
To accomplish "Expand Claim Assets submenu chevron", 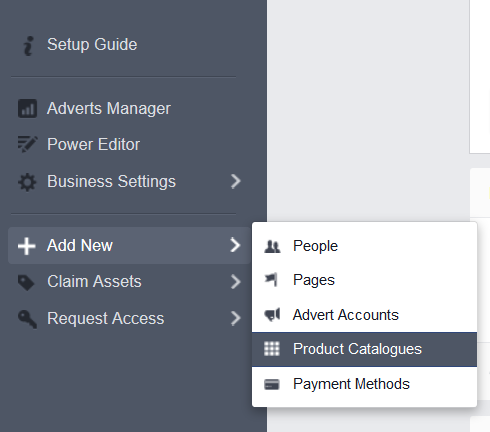I will pyautogui.click(x=236, y=282).
